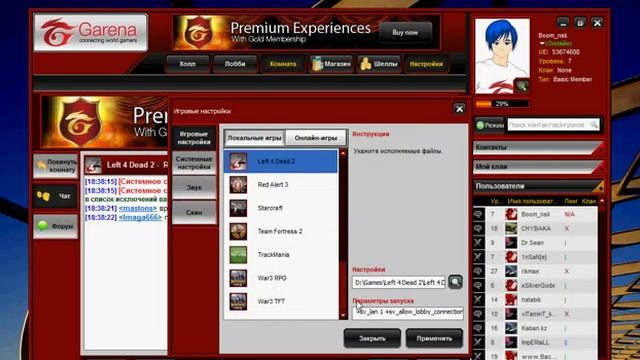Screen dimensions: 640x360
Task: Select Игровые настройки in the settings sidebar
Action: click(194, 138)
